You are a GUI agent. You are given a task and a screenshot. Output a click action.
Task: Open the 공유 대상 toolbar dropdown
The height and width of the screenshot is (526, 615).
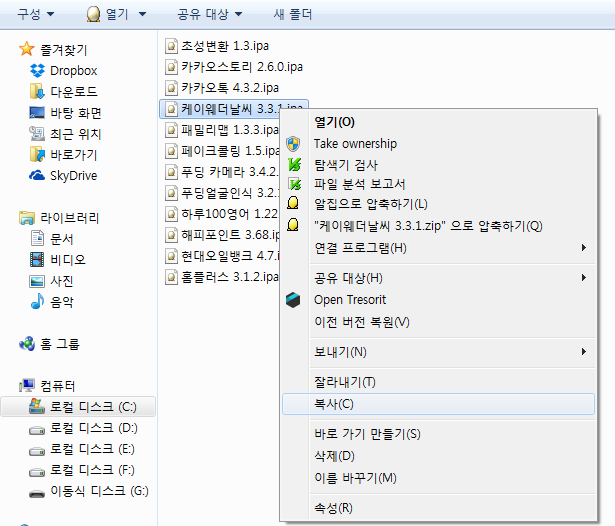pyautogui.click(x=209, y=15)
